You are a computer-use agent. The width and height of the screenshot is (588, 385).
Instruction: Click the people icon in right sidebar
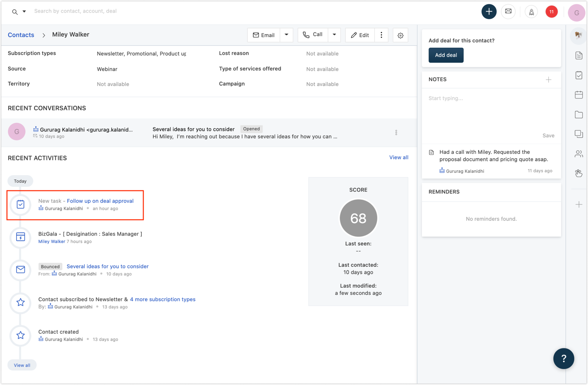coord(579,154)
